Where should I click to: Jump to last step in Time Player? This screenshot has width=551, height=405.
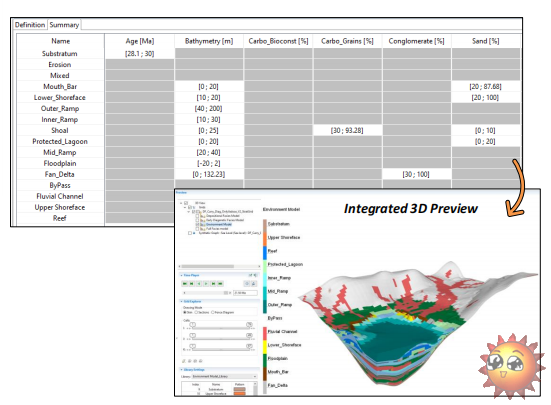(220, 283)
